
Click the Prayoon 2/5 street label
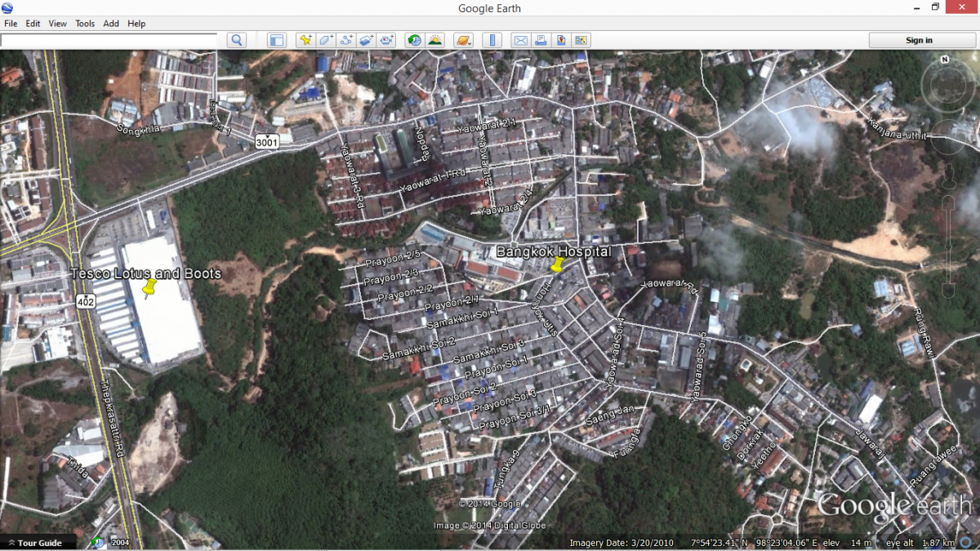coord(392,259)
